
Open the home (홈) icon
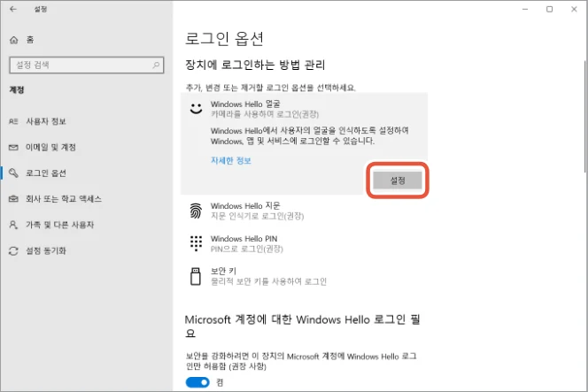point(14,40)
